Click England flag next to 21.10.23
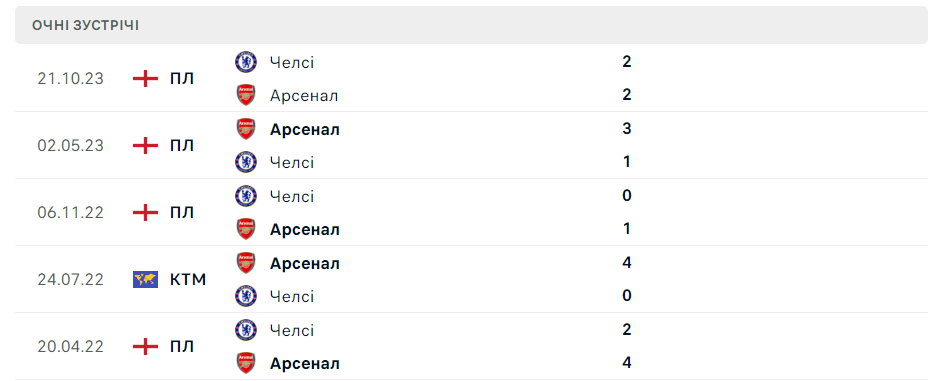Image resolution: width=940 pixels, height=381 pixels. [x=145, y=78]
